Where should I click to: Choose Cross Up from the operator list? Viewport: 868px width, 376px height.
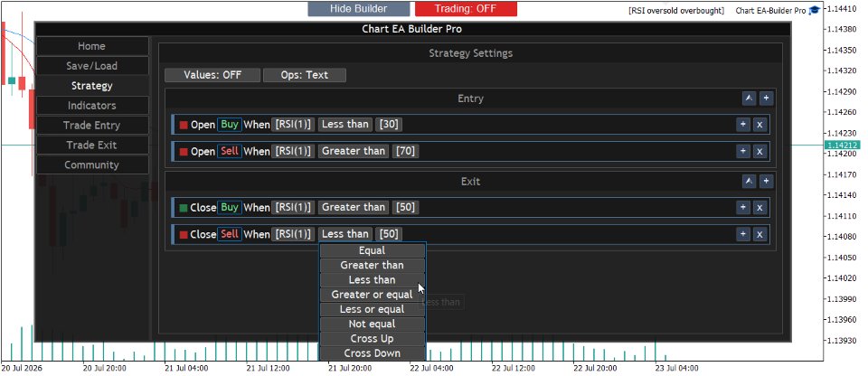(372, 338)
